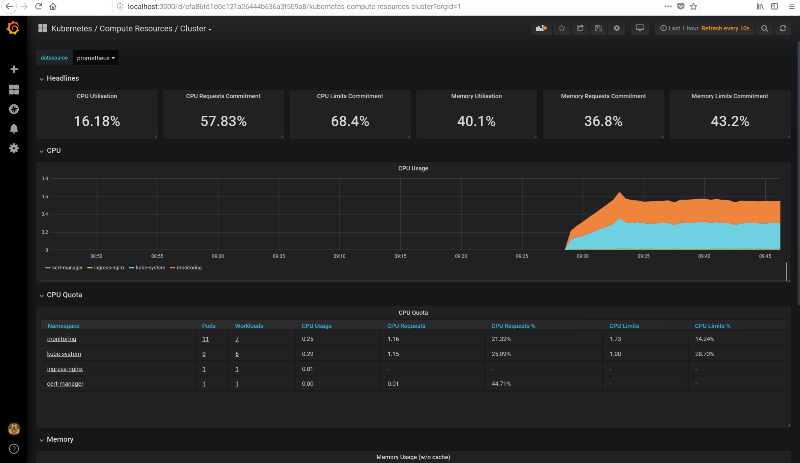Open the Last 1 hour time picker
This screenshot has width=800, height=463.
[x=680, y=28]
